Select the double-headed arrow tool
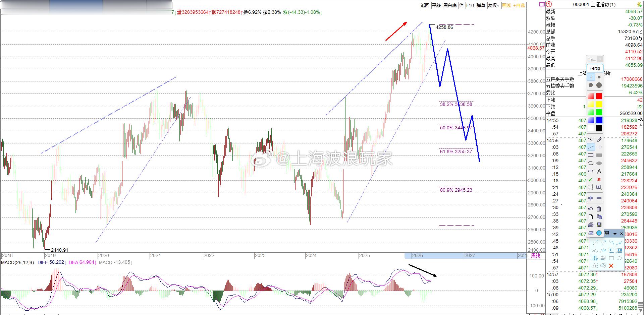The height and width of the screenshot is (315, 644). point(591,171)
